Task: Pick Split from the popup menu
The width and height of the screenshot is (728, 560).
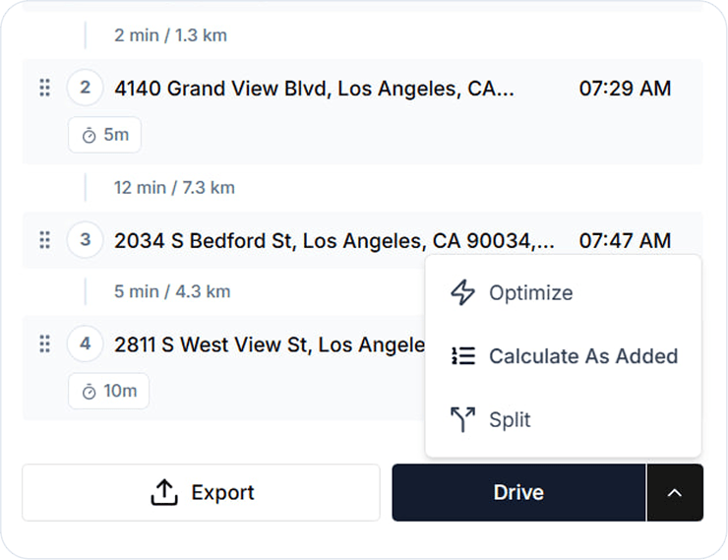Action: 510,420
